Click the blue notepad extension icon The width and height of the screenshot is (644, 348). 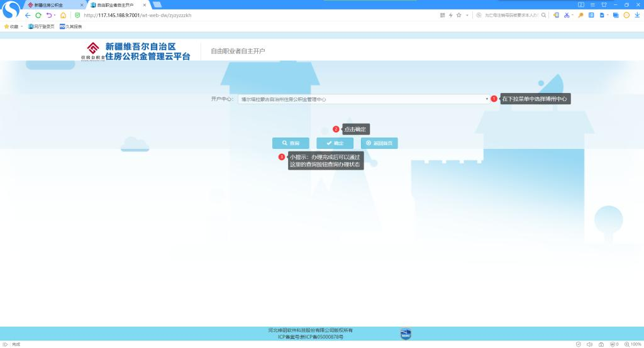pyautogui.click(x=591, y=15)
